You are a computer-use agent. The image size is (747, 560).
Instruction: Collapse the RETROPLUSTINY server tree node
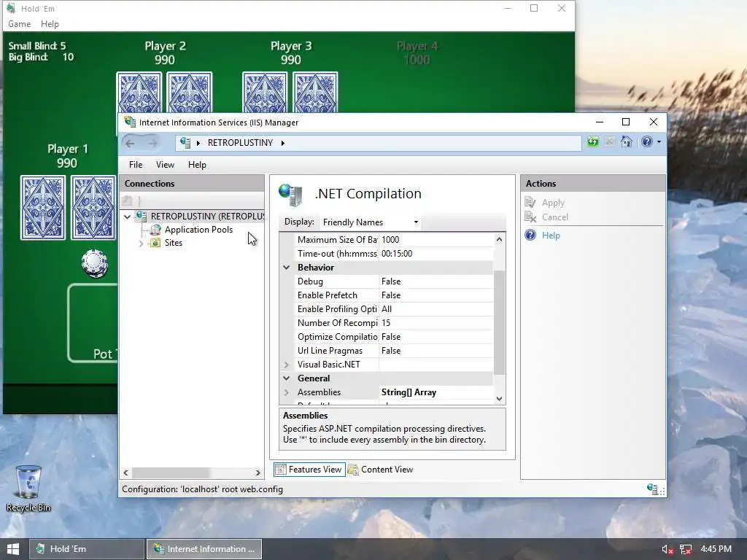(x=127, y=217)
